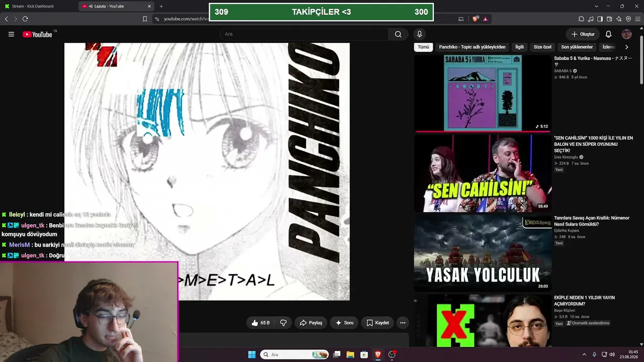
Task: Open the browser extensions puzzle icon
Action: (581, 19)
